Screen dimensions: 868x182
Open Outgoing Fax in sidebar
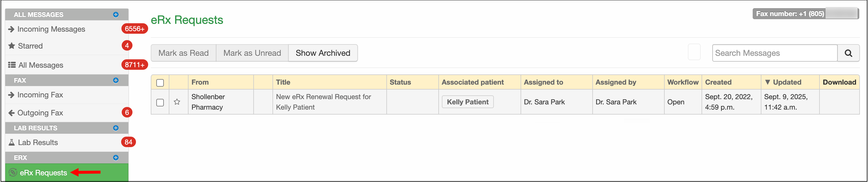(40, 113)
